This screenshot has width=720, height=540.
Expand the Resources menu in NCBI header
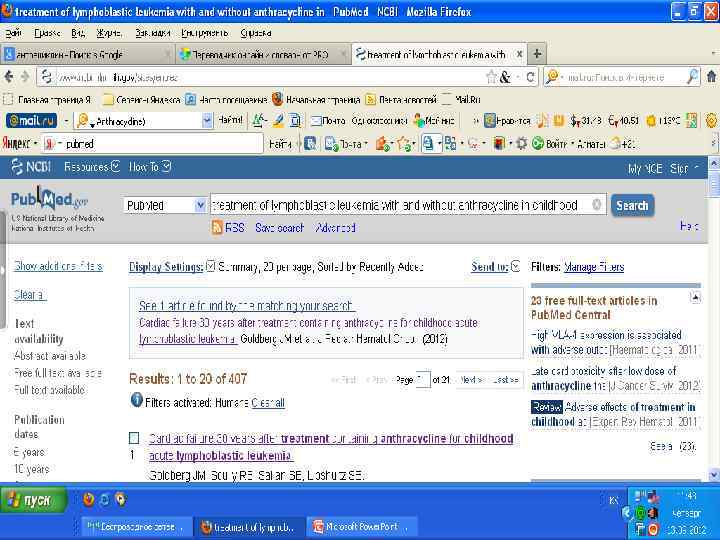92,167
